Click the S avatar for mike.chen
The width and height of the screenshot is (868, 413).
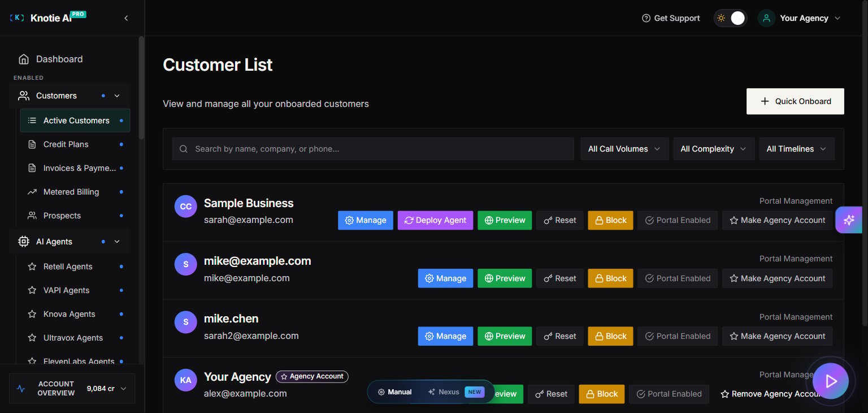point(186,322)
